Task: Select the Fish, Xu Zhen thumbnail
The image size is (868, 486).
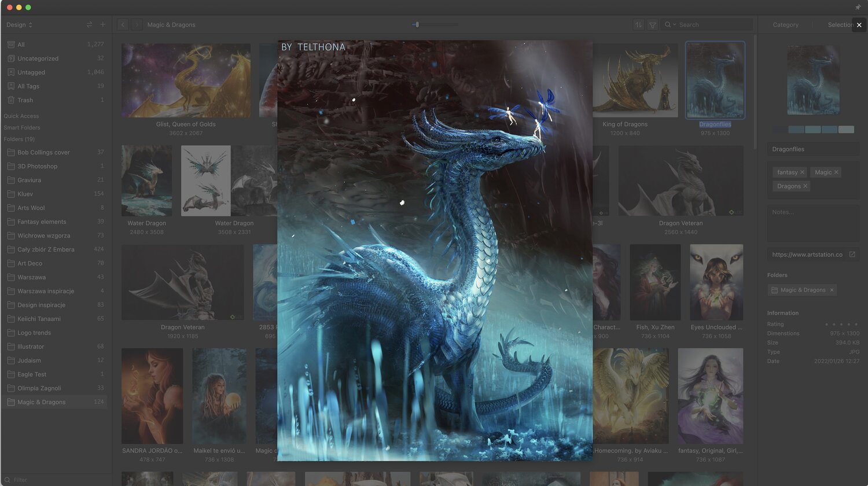Action: pos(655,282)
